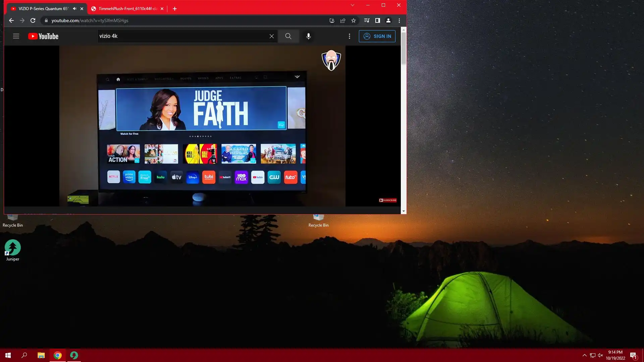
Task: Open Chrome media control icon
Action: click(x=367, y=20)
